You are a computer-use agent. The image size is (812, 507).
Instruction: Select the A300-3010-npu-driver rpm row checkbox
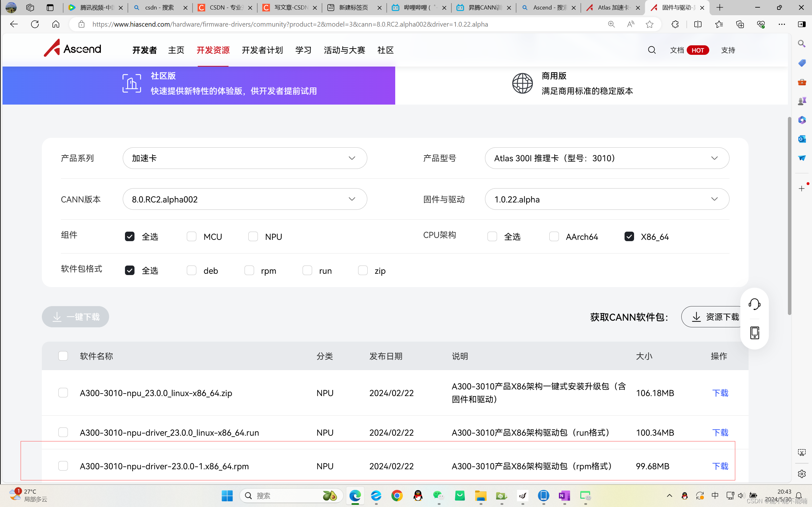63,466
